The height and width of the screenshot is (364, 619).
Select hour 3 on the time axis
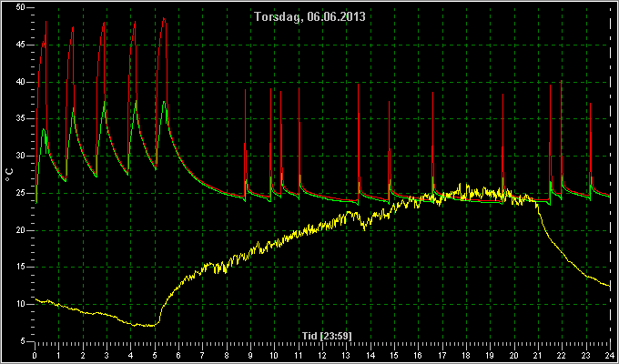coord(107,355)
